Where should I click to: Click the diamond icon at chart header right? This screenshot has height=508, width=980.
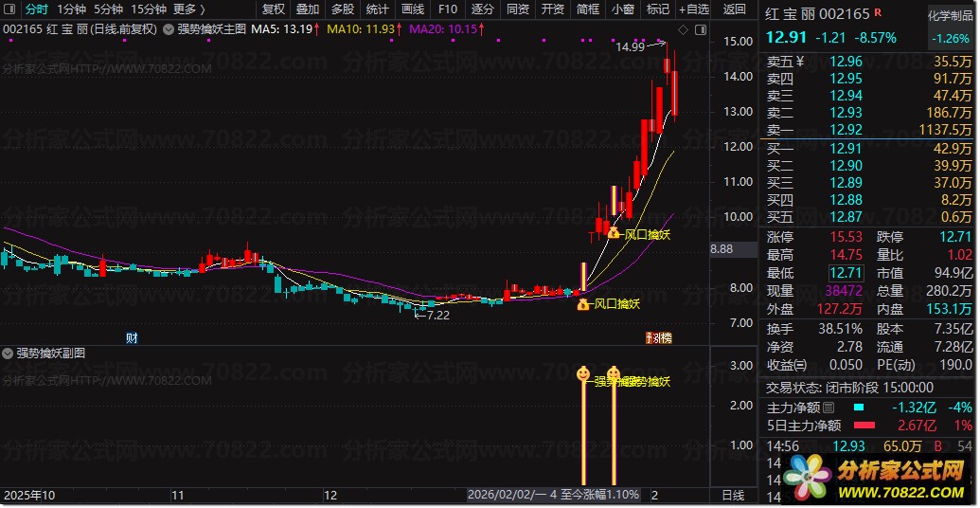coord(683,29)
